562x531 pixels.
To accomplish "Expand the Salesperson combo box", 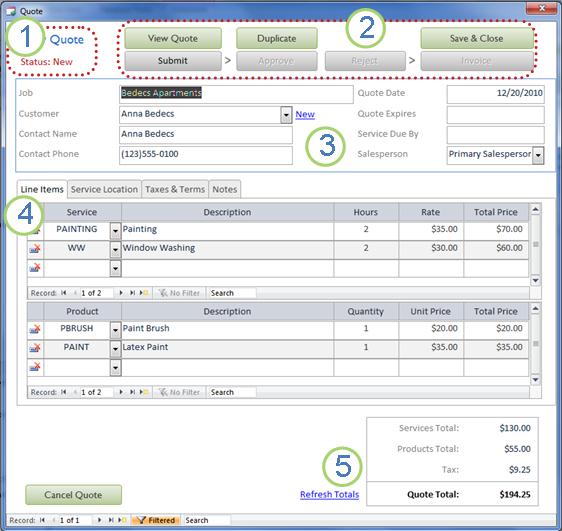I will (x=538, y=156).
